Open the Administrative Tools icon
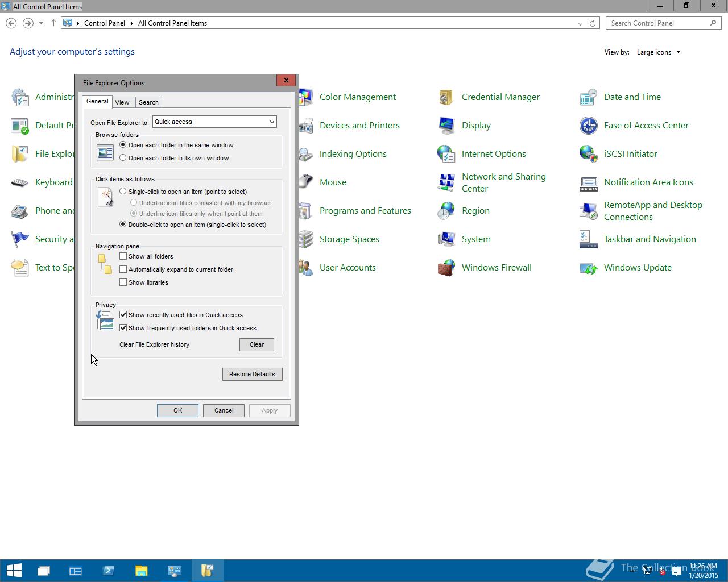728x582 pixels. 20,97
